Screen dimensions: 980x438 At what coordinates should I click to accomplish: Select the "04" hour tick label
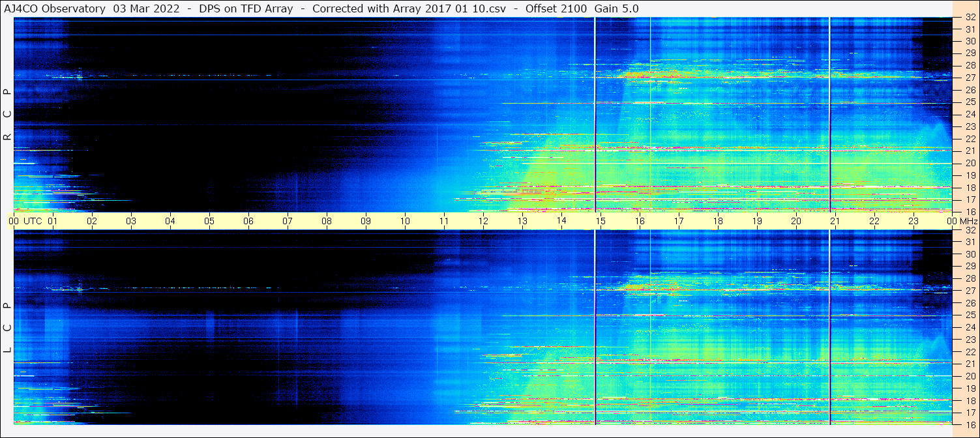pos(170,222)
